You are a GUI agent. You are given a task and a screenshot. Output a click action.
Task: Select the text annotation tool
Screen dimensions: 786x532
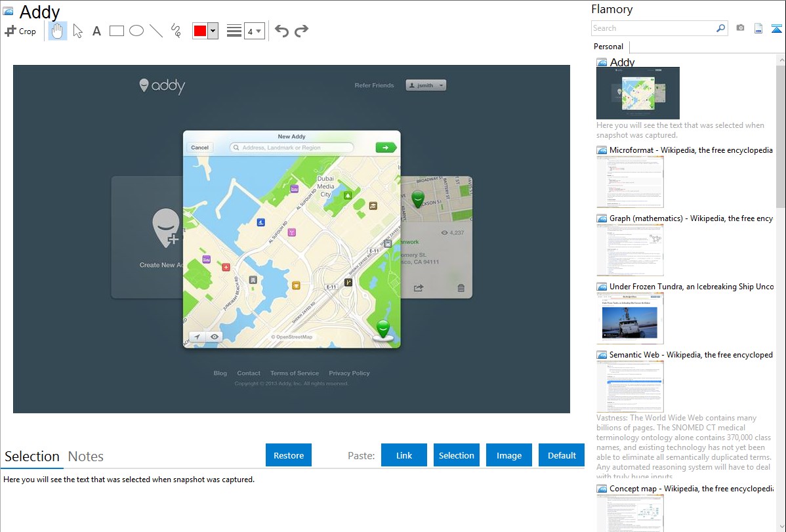coord(96,31)
